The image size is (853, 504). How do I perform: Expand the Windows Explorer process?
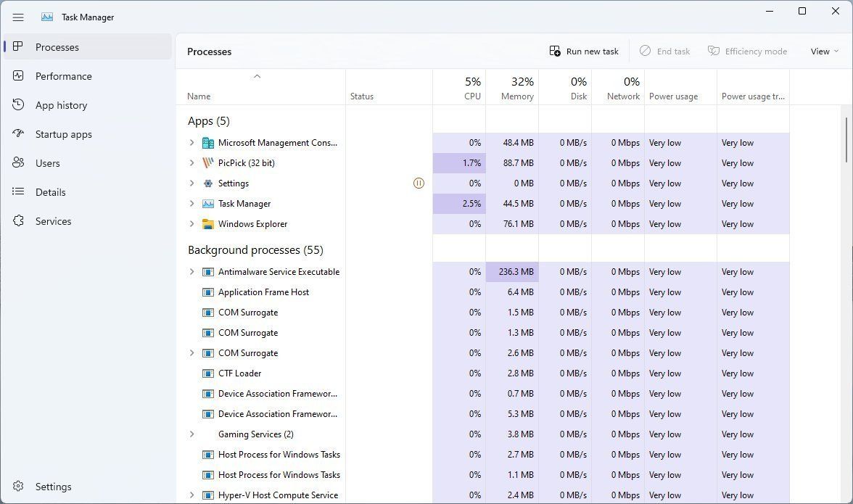tap(191, 223)
